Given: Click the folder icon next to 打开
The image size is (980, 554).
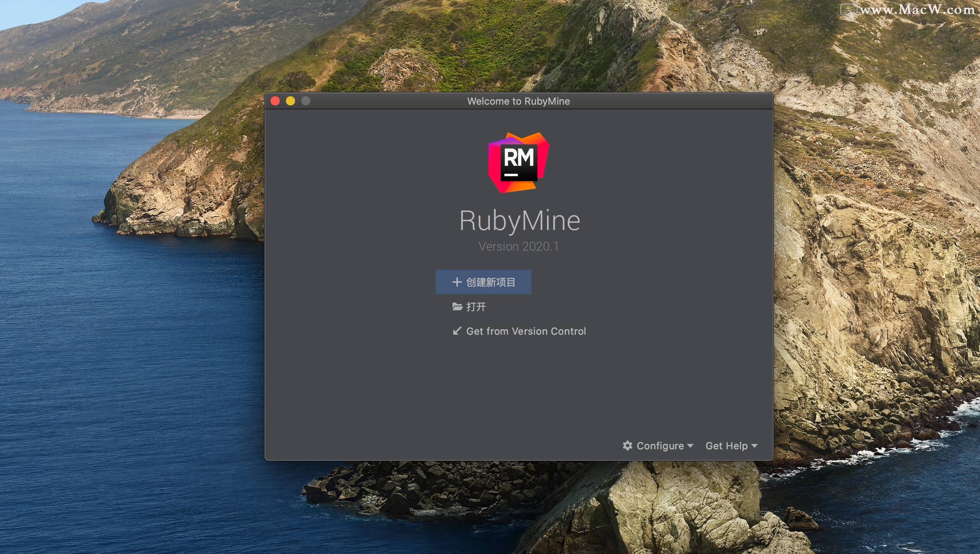Looking at the screenshot, I should coord(457,306).
